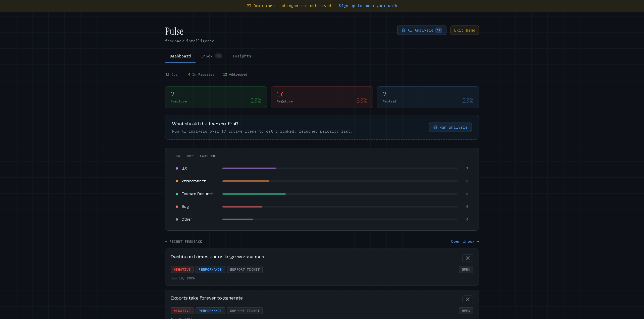Viewport: 644px width, 319px height.
Task: Click PERFORMANCE tag on Dashboard times out card
Action: tap(210, 269)
